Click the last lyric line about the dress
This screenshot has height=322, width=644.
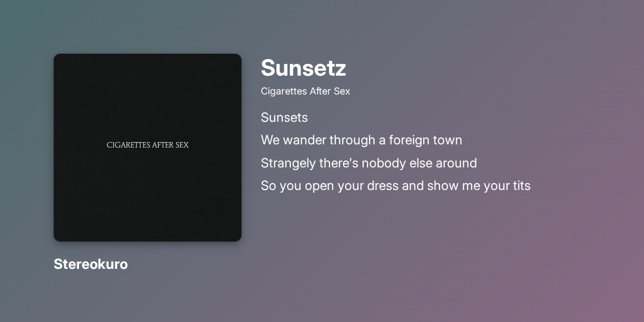[x=396, y=186]
